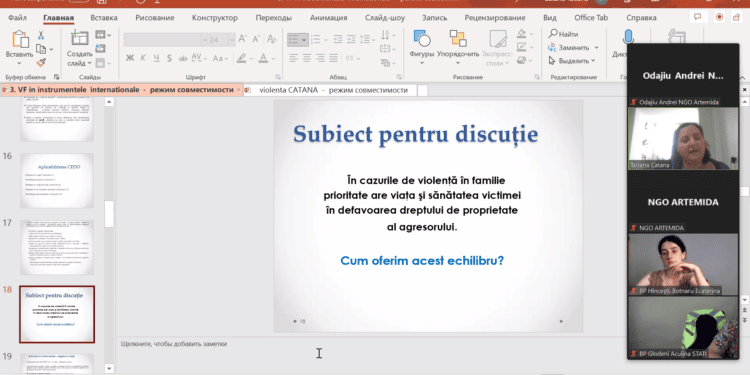Click Заменить replace button
Viewport: 750px width, 375px height.
pos(574,47)
